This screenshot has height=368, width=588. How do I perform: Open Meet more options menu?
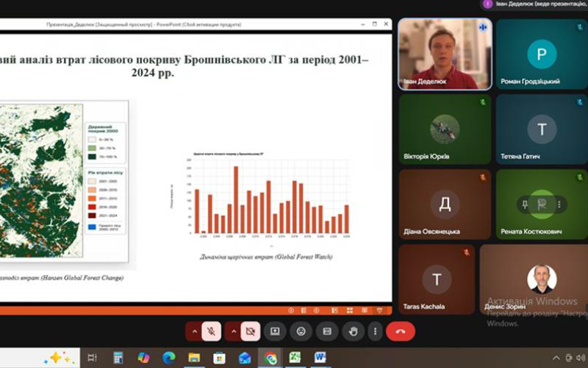click(x=375, y=331)
